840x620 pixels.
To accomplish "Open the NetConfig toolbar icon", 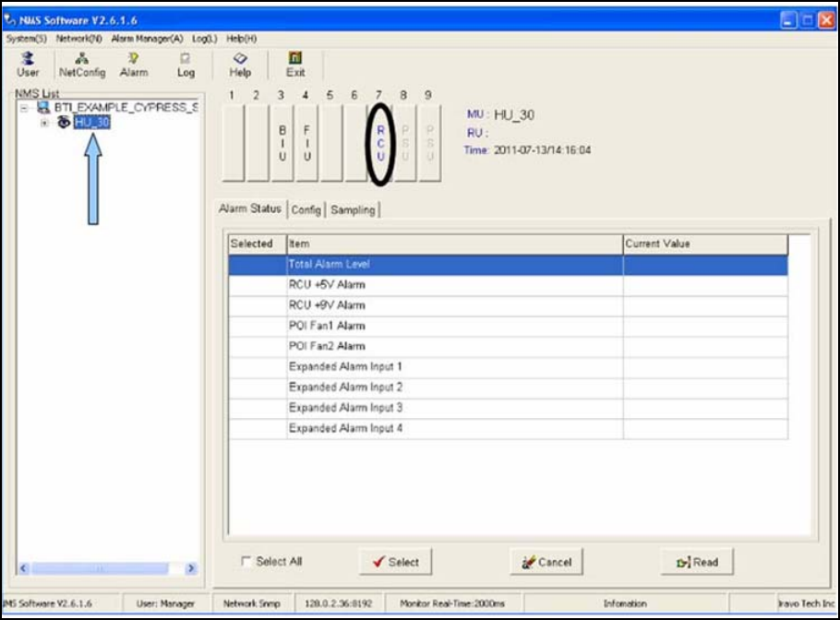I will (82, 65).
